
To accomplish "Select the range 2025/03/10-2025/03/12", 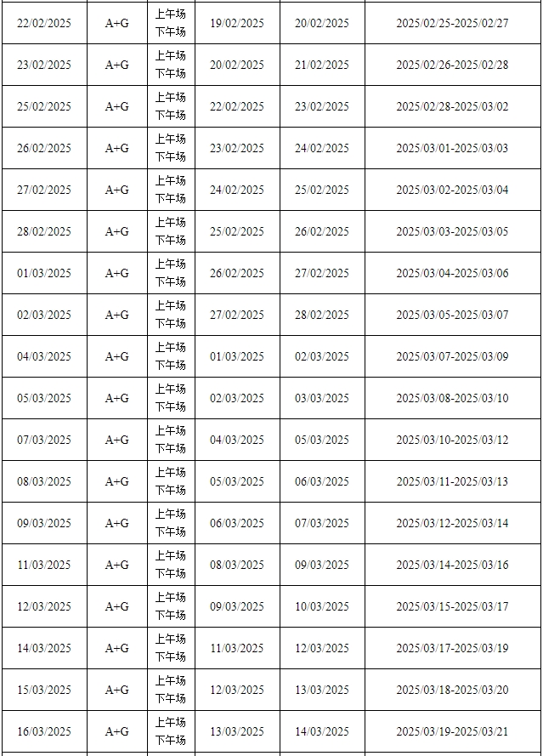I will [452, 440].
